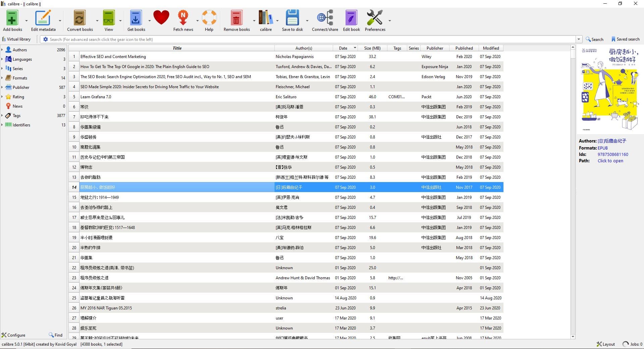Click the Virtual library button
The height and width of the screenshot is (349, 644).
[x=16, y=39]
